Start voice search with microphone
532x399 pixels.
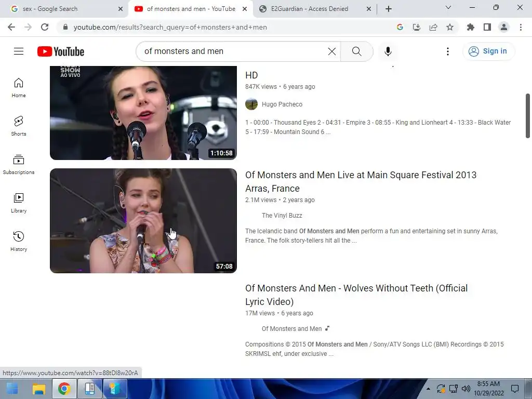click(388, 51)
